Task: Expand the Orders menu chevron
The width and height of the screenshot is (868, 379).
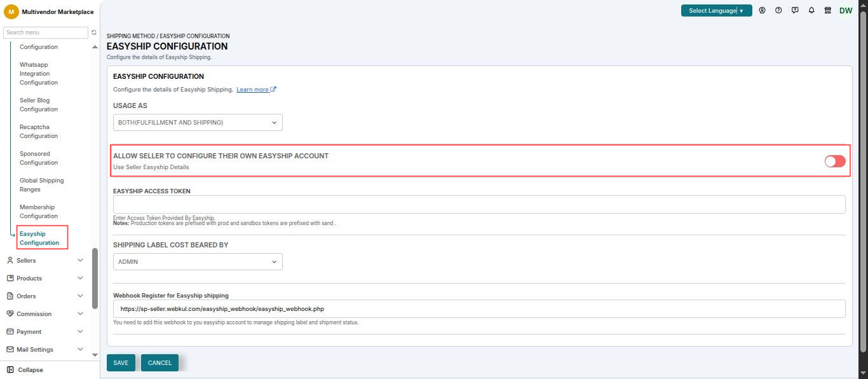Action: [x=80, y=296]
